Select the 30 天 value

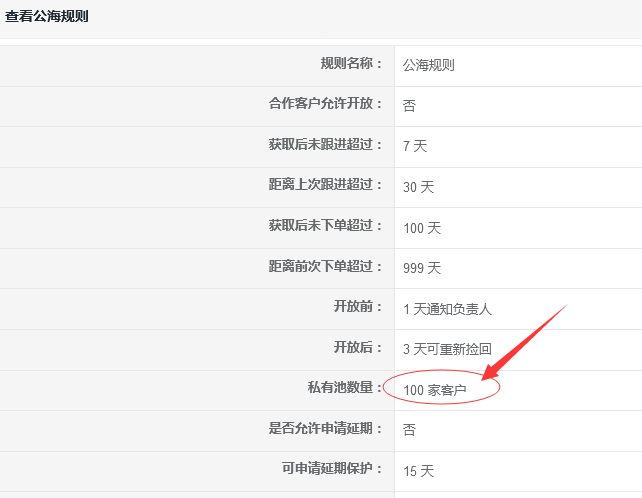click(418, 187)
